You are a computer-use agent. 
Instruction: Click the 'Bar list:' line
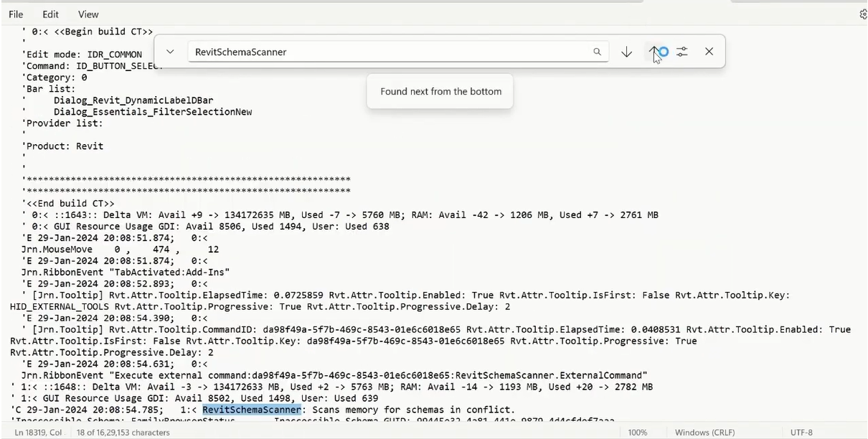[49, 89]
